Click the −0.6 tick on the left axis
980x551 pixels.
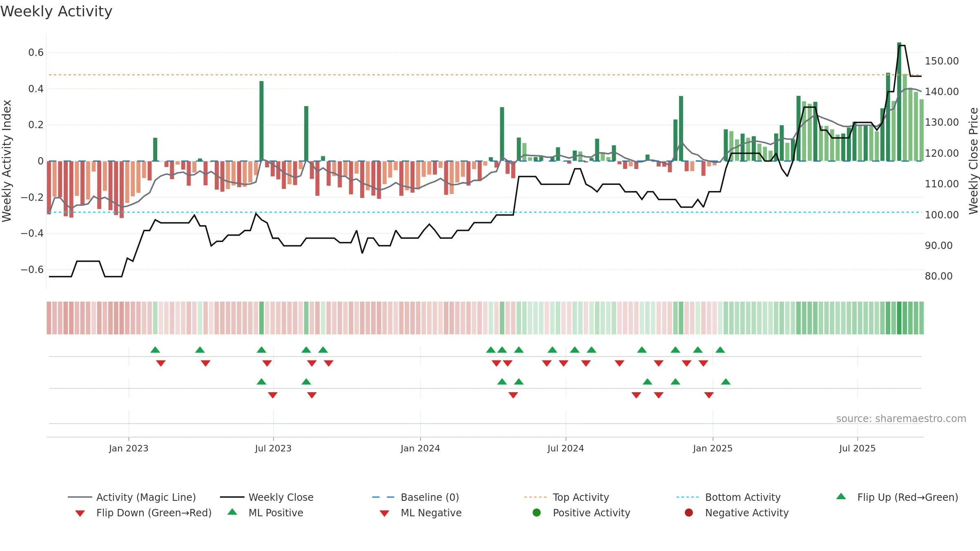coord(32,269)
